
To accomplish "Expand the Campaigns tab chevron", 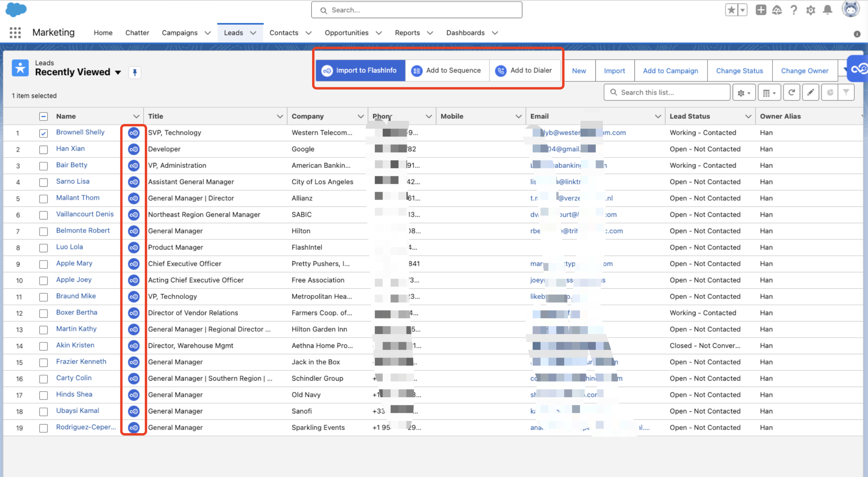I will 208,33.
